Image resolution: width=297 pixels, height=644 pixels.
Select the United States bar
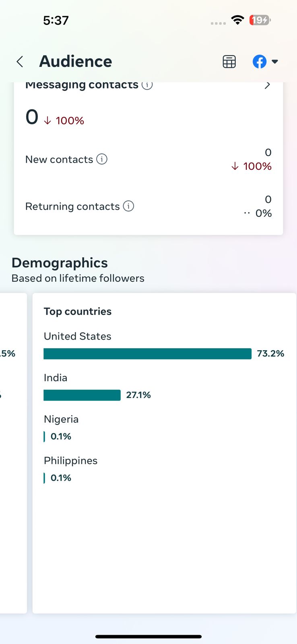coord(147,354)
